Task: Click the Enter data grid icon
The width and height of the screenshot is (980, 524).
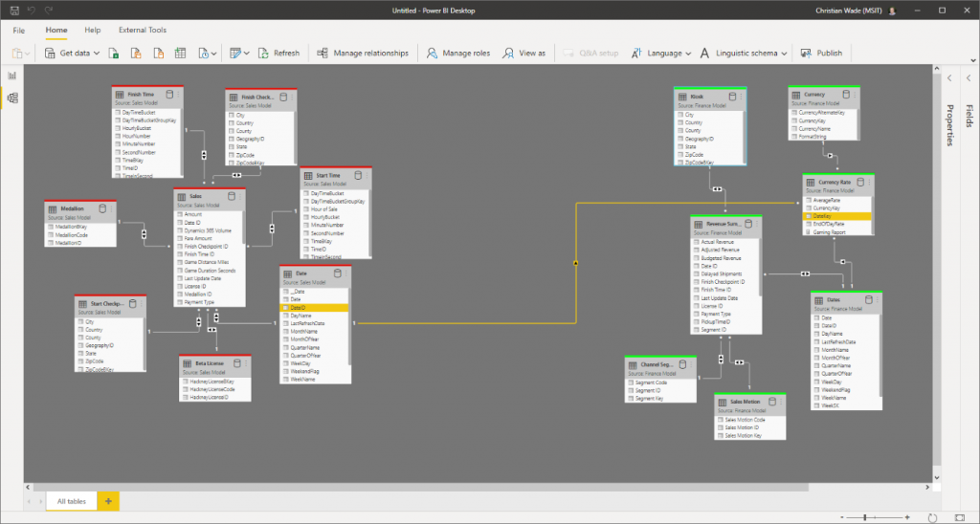Action: click(x=180, y=54)
